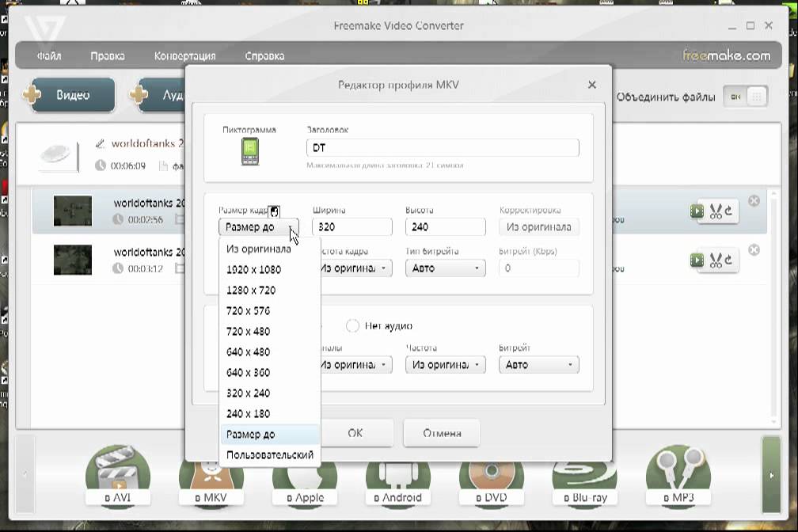The height and width of the screenshot is (532, 798).
Task: Open the audio bitrate 'Авто' dropdown
Action: (x=539, y=365)
